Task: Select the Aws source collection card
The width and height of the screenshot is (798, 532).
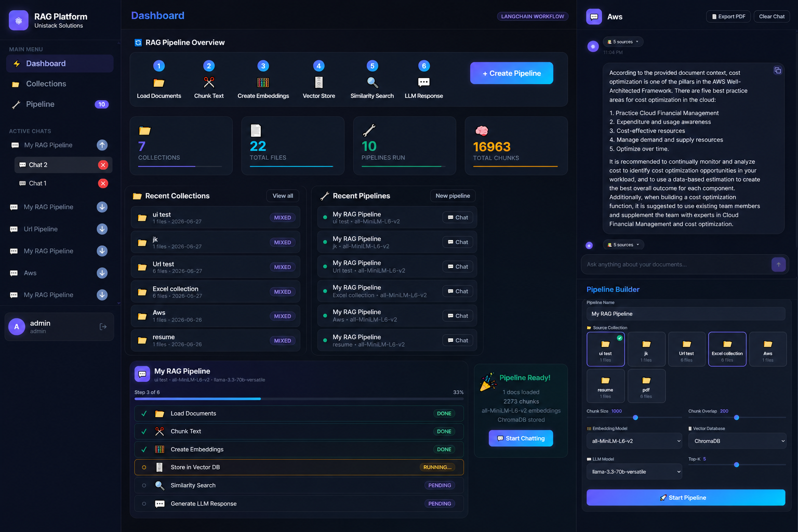Action: tap(768, 349)
